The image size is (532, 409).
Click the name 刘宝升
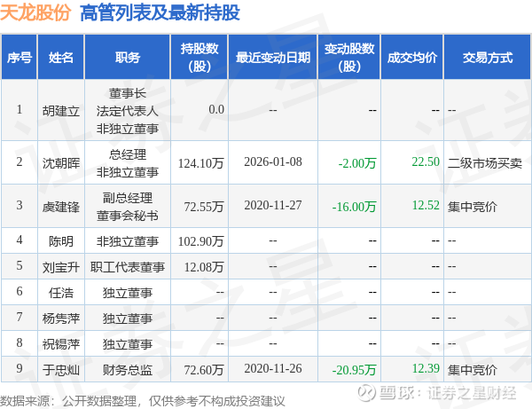click(60, 267)
